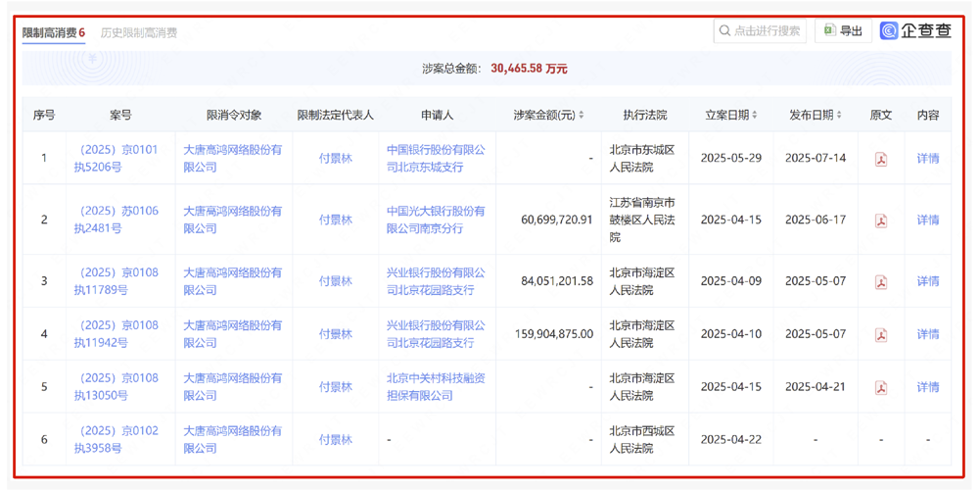The width and height of the screenshot is (980, 490).
Task: Click publish date 2025-07-14
Action: tap(816, 159)
